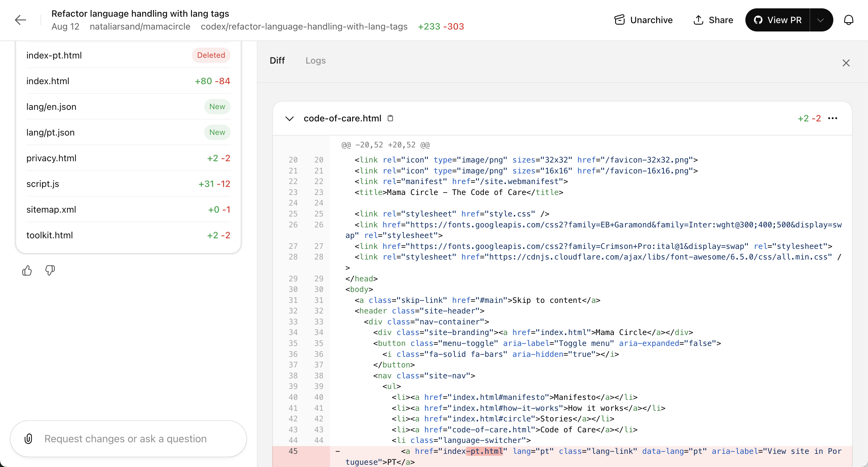Switch to the Logs tab
The width and height of the screenshot is (868, 467).
pyautogui.click(x=316, y=60)
